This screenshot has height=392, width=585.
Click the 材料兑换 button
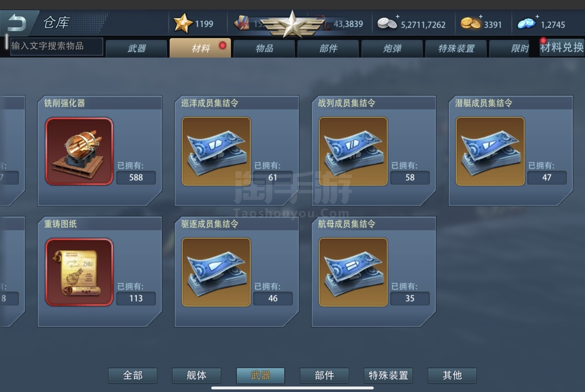(562, 47)
